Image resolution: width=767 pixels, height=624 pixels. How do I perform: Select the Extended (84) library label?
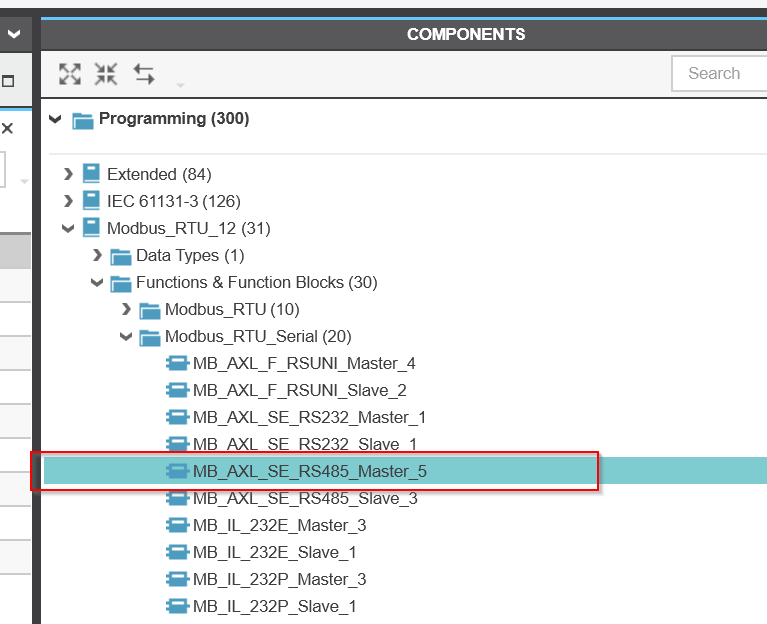tap(159, 174)
